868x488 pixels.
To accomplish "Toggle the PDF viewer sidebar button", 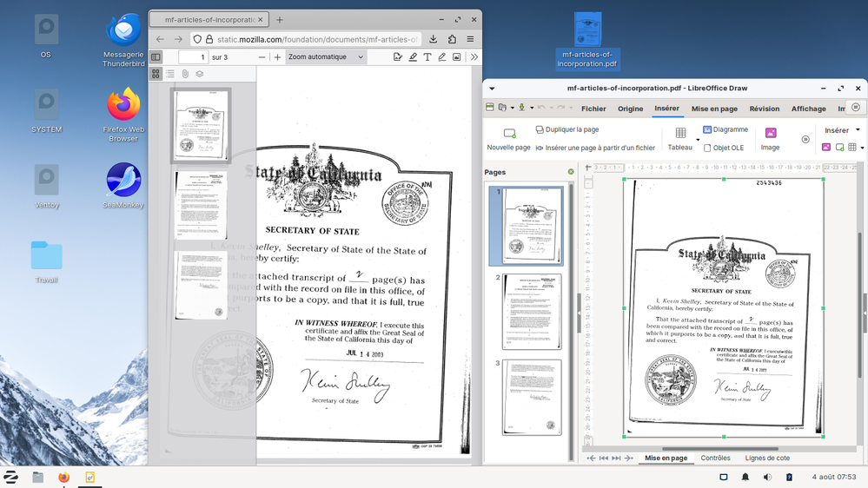I will coord(156,57).
